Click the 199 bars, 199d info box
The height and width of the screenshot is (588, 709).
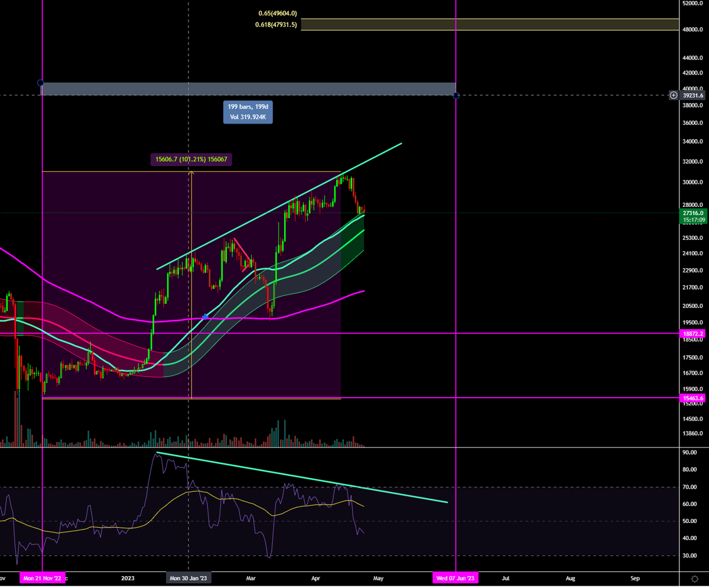coord(248,112)
